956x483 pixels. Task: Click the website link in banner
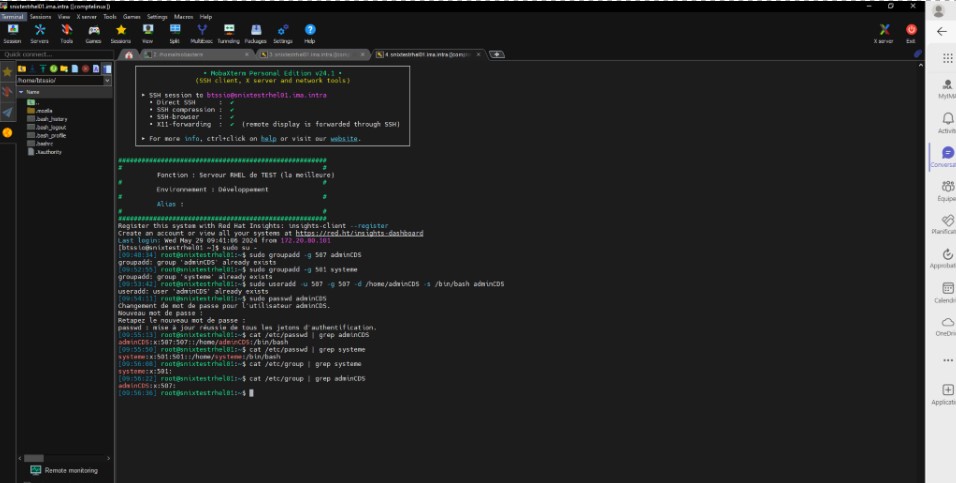point(346,139)
